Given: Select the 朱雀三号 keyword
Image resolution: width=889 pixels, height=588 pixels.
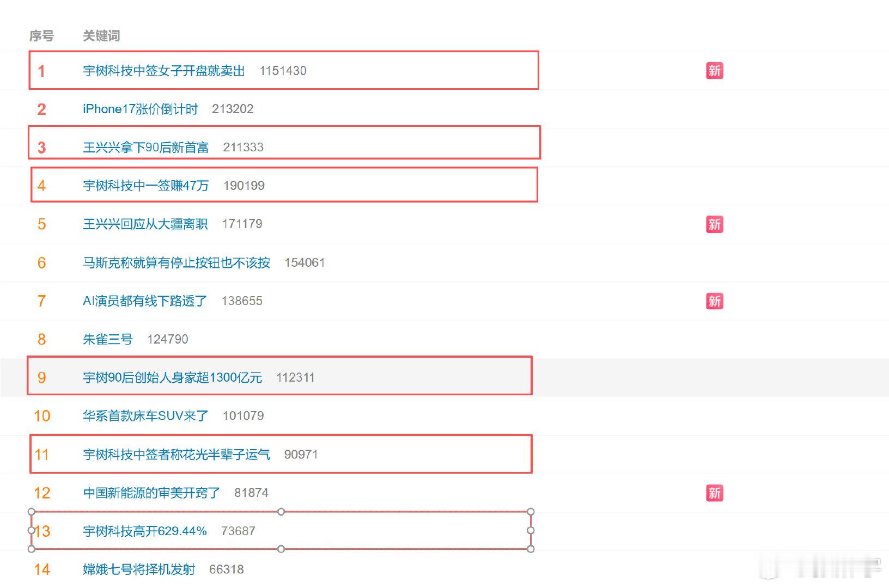Looking at the screenshot, I should [108, 339].
